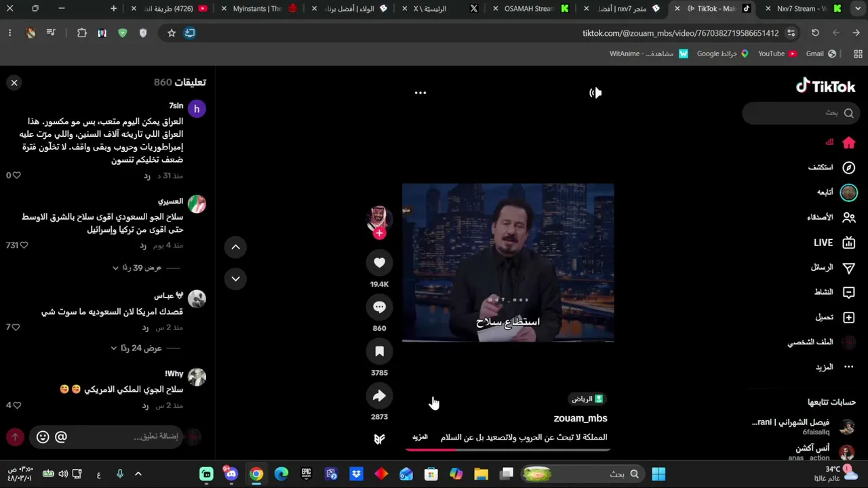Open the Friends sidebar item
Screen dimensions: 868x488
(831, 218)
